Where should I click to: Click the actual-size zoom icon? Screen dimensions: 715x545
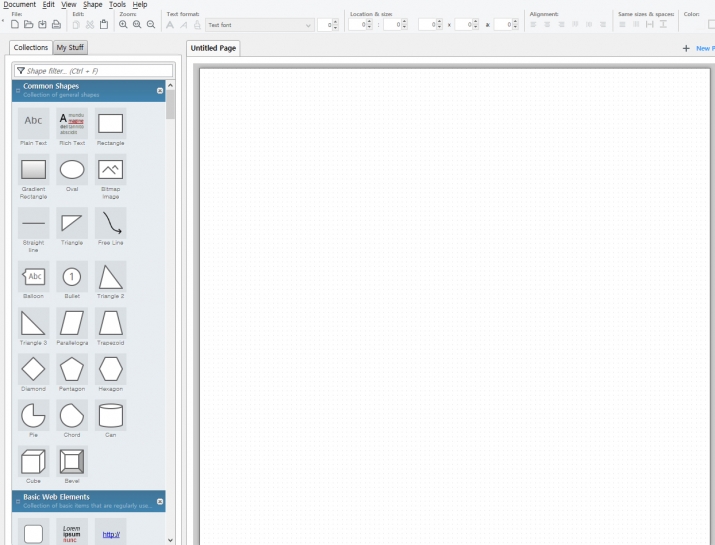pos(137,25)
